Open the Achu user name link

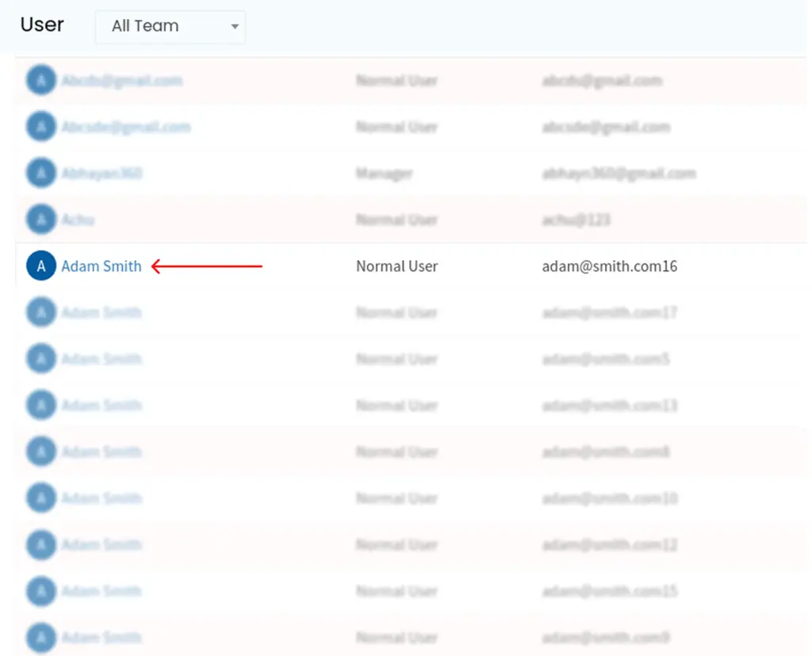coord(78,220)
